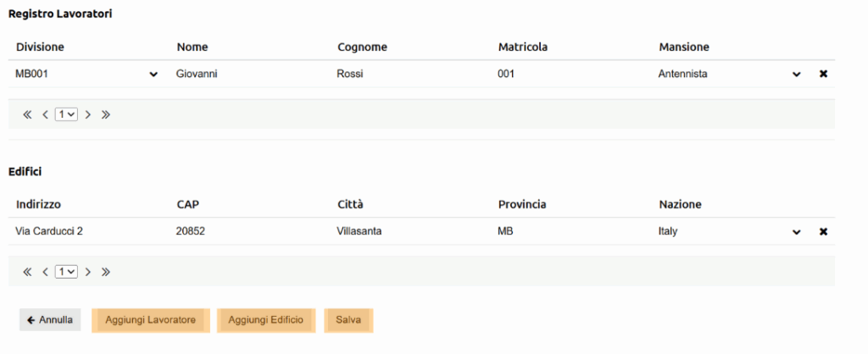Click the Annulla back button
This screenshot has height=354, width=868.
[x=50, y=320]
